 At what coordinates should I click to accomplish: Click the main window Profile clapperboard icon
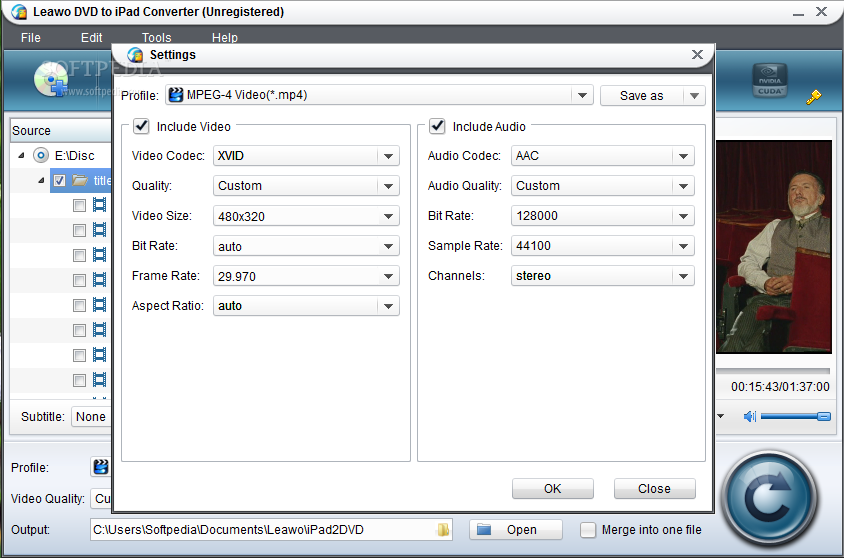click(x=101, y=467)
